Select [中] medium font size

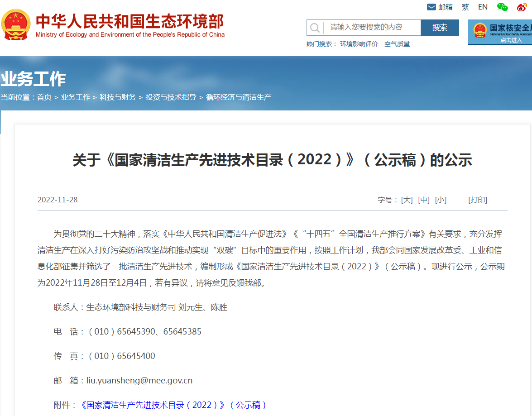pyautogui.click(x=424, y=200)
